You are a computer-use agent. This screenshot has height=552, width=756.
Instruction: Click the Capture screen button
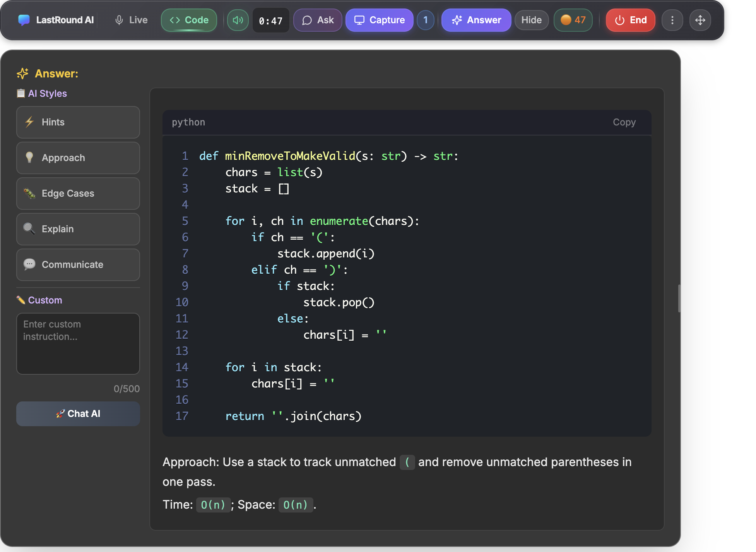pyautogui.click(x=380, y=20)
